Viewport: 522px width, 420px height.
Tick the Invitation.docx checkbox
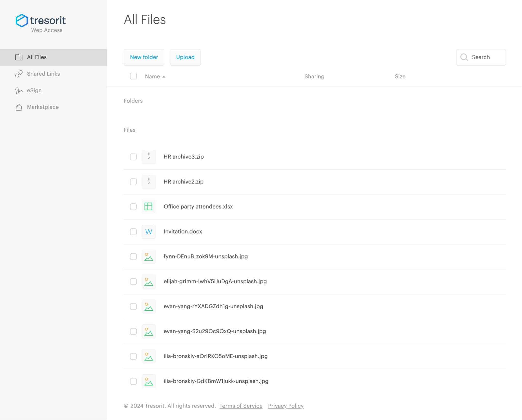tap(133, 232)
